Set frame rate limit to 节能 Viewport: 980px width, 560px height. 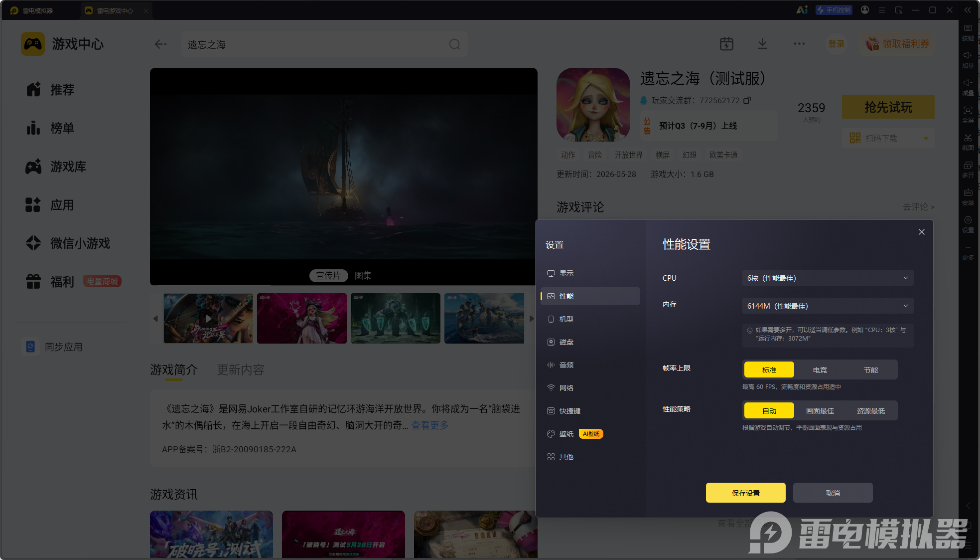tap(871, 370)
